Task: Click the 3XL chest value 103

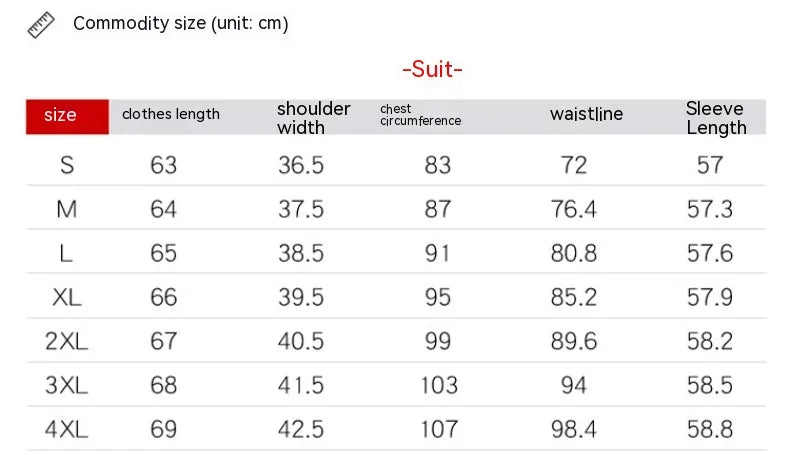Action: (x=438, y=385)
